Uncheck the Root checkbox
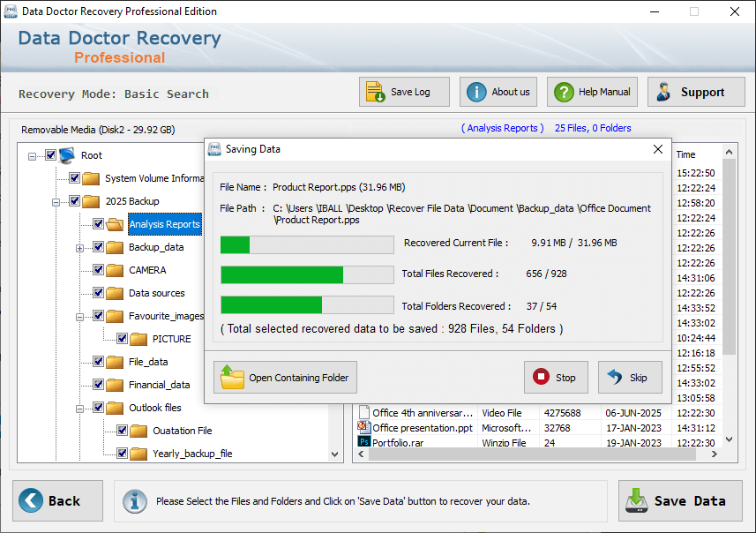 point(50,154)
